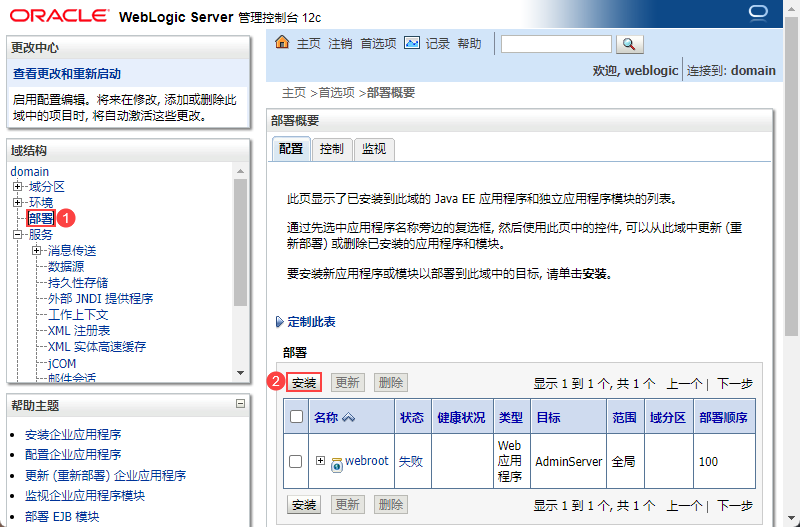Open the 主页 toolbar link

coord(309,43)
